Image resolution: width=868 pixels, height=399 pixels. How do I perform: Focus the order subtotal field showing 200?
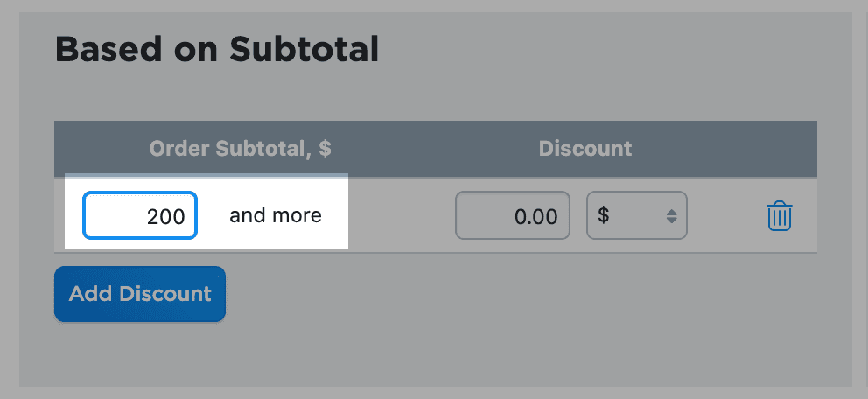coord(140,215)
